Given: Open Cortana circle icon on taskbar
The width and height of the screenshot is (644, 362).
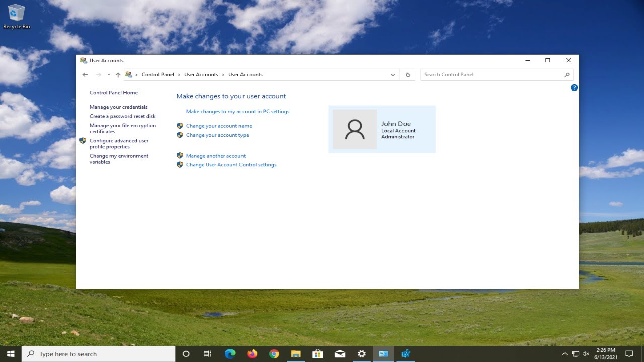Looking at the screenshot, I should 186,354.
